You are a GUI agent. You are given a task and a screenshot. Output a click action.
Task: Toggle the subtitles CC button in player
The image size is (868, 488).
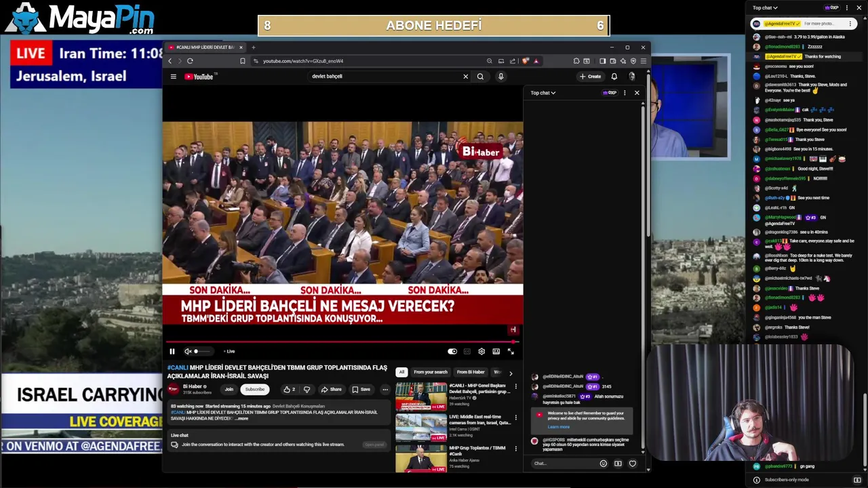(x=467, y=351)
